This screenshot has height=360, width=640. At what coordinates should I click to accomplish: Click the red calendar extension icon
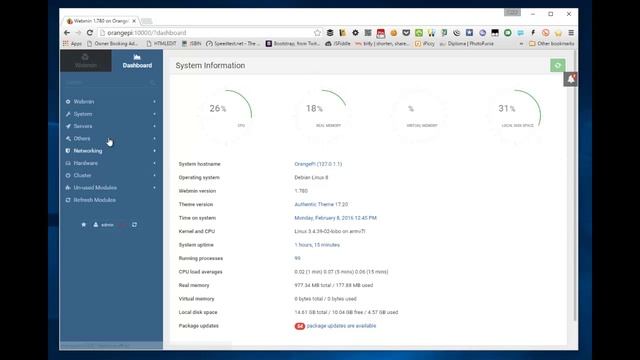click(x=381, y=33)
